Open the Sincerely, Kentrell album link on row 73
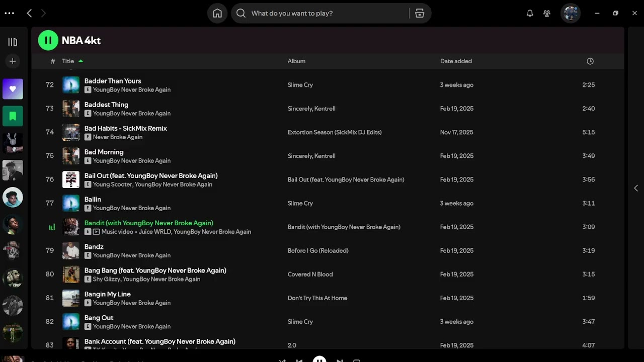This screenshot has width=644, height=362. click(311, 109)
